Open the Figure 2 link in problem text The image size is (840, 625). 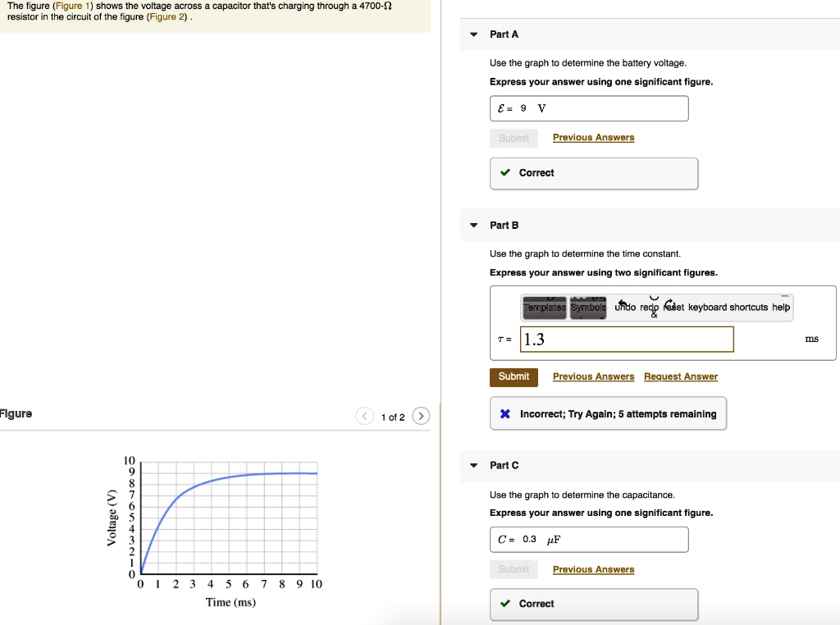167,16
